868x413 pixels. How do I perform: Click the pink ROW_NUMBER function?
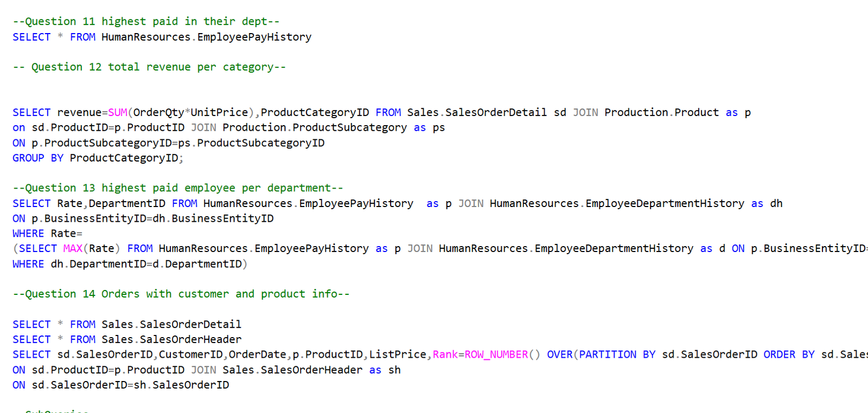[x=496, y=355]
